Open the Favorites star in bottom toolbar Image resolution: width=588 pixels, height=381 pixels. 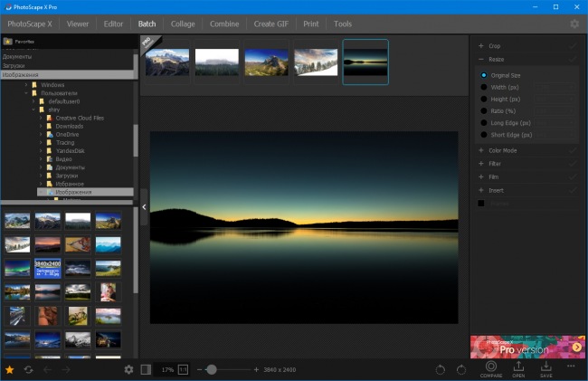click(x=9, y=370)
